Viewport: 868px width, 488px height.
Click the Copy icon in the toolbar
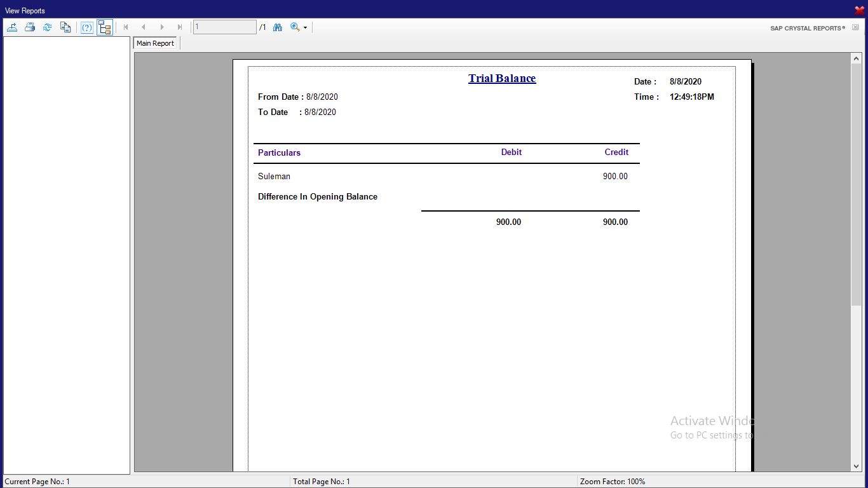(65, 27)
